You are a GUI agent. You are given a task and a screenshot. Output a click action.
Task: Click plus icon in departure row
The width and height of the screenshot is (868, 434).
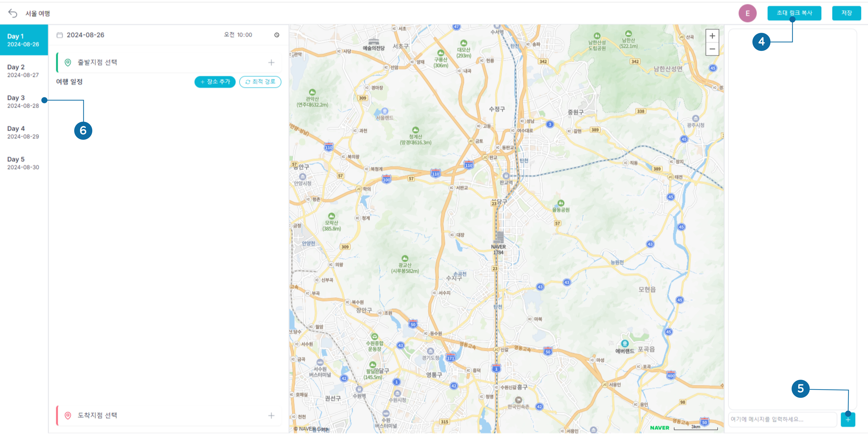point(271,62)
